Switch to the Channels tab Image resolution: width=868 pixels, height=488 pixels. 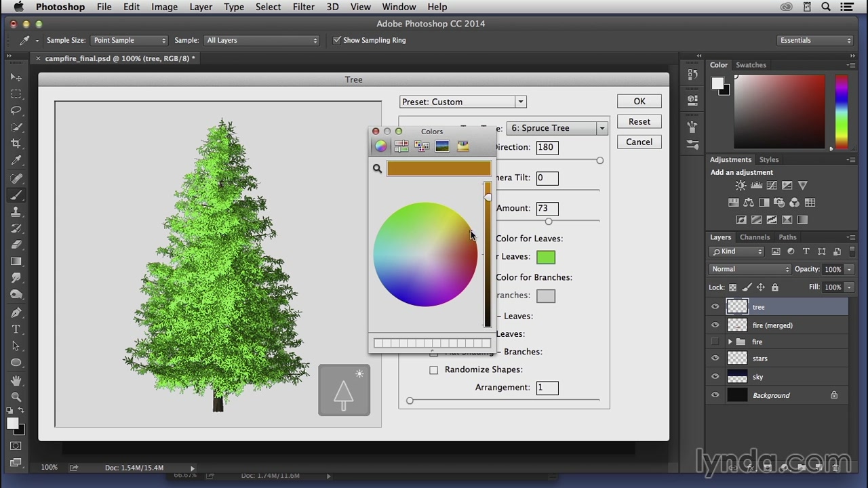coord(755,237)
